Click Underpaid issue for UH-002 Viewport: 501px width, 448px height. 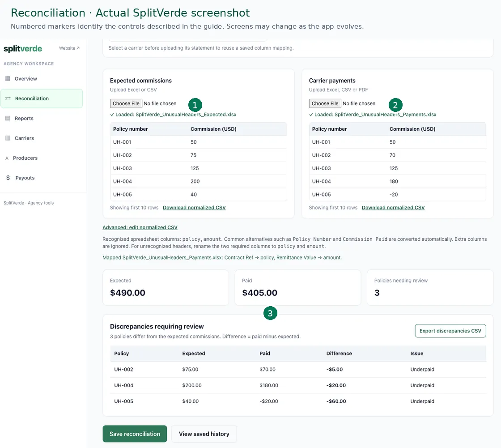click(x=422, y=369)
